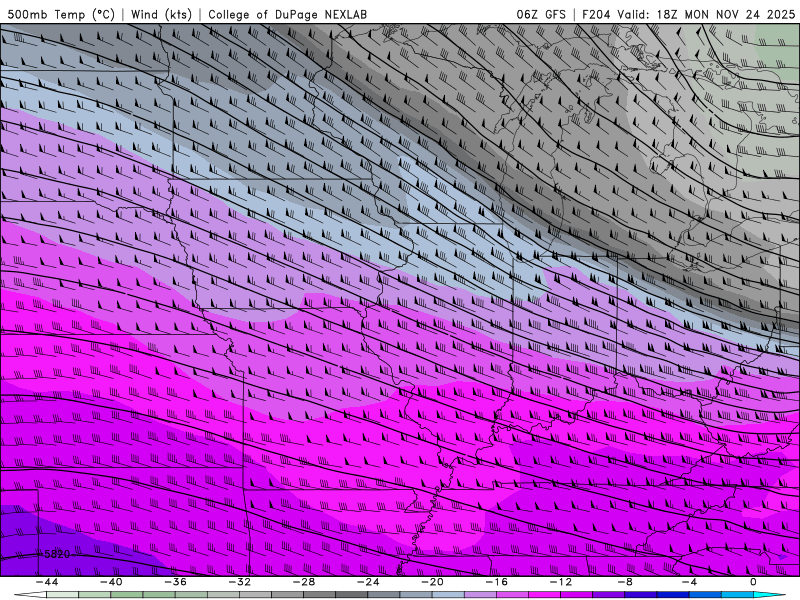Viewport: 800px width, 600px height.
Task: Click the -40 color scale label
Action: 111,582
